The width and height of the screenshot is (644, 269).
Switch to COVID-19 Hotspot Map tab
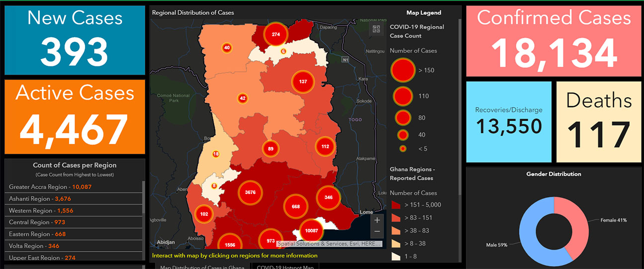(x=285, y=266)
